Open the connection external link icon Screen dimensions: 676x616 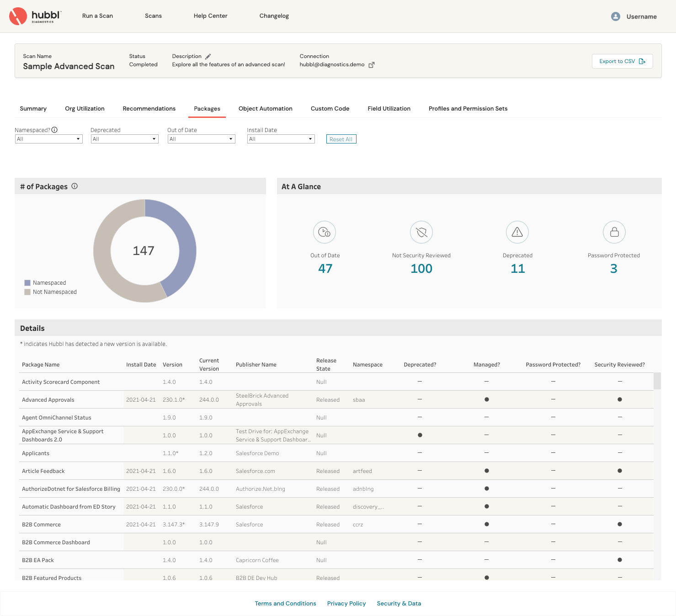[x=372, y=65]
